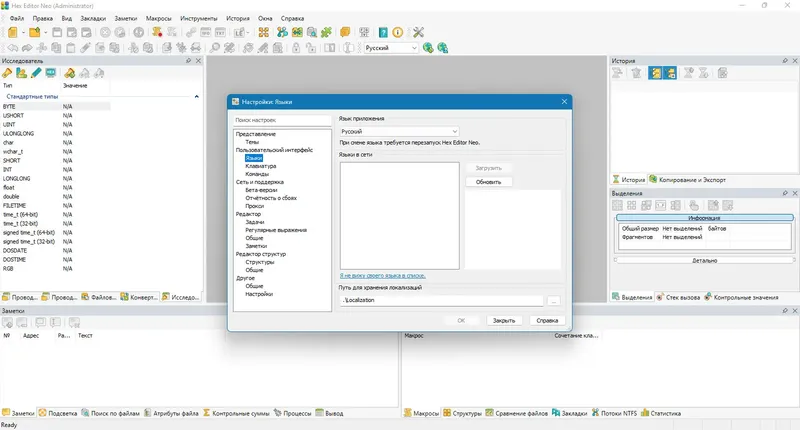This screenshot has width=800, height=430.
Task: Pin the История panel
Action: [x=785, y=61]
